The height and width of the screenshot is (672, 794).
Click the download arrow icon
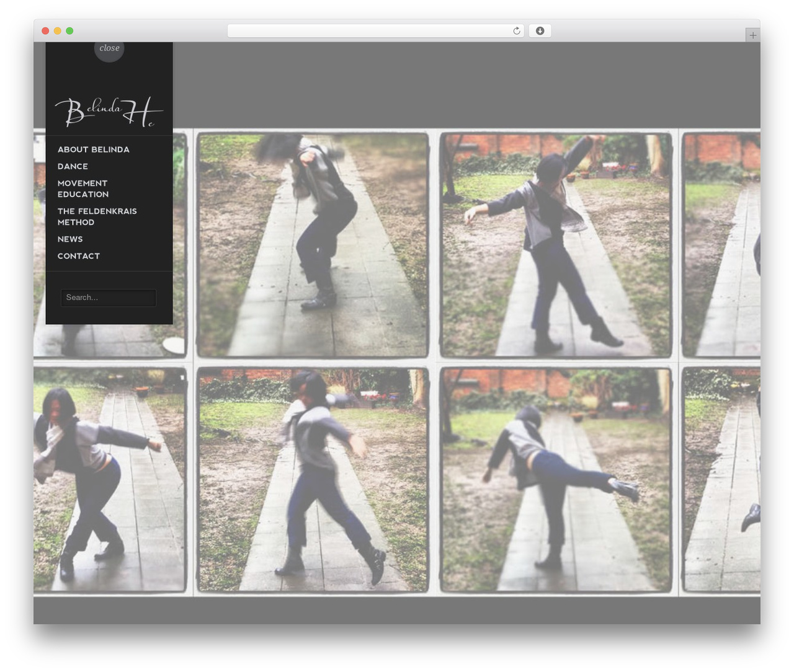(x=540, y=31)
